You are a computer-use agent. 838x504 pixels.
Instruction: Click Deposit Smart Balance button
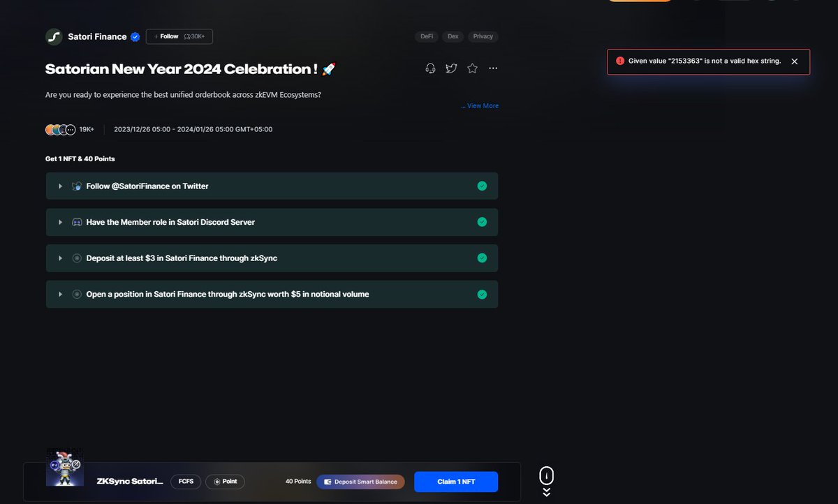pos(360,482)
